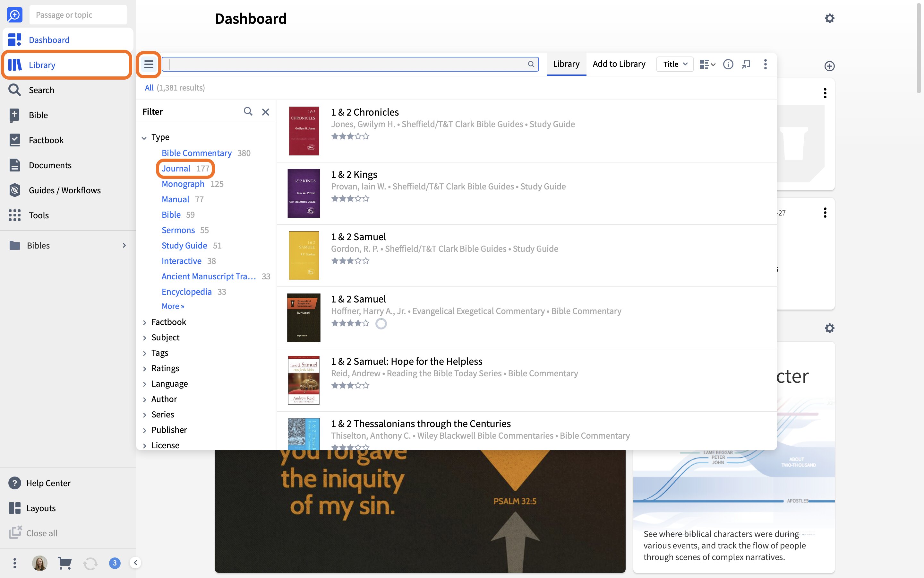Open 1 & 2 Samuel by Hoffner title

click(358, 299)
